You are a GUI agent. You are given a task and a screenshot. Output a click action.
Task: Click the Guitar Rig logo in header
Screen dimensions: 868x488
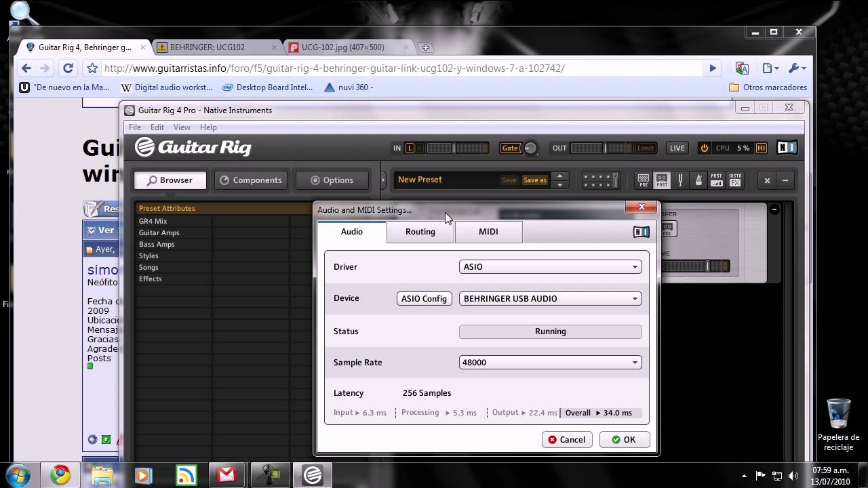point(193,147)
